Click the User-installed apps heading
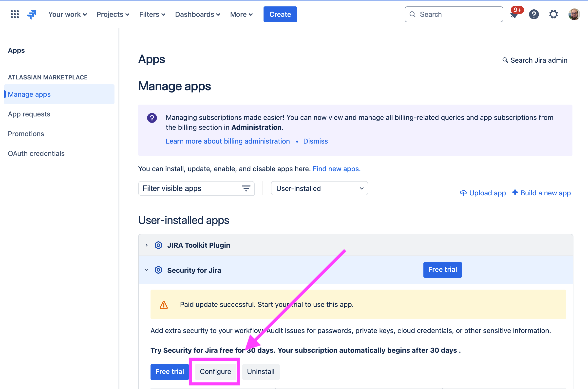This screenshot has height=389, width=588. (184, 220)
